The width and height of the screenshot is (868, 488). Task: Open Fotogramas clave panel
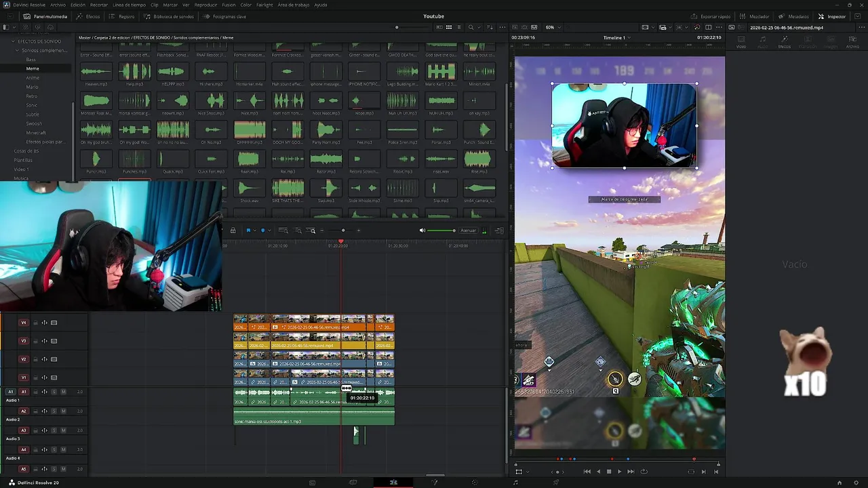click(224, 16)
